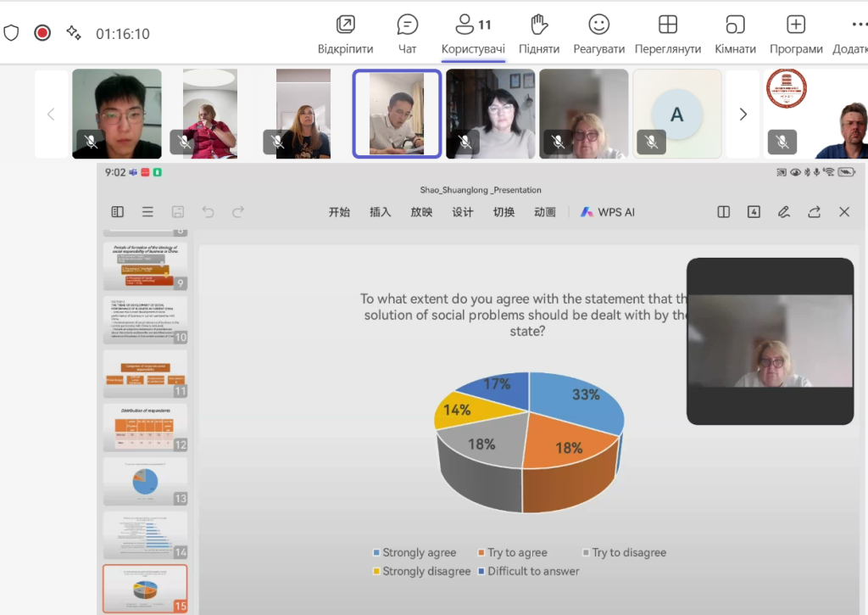868x615 pixels.
Task: Select the woman in red dress video tile
Action: [x=210, y=114]
